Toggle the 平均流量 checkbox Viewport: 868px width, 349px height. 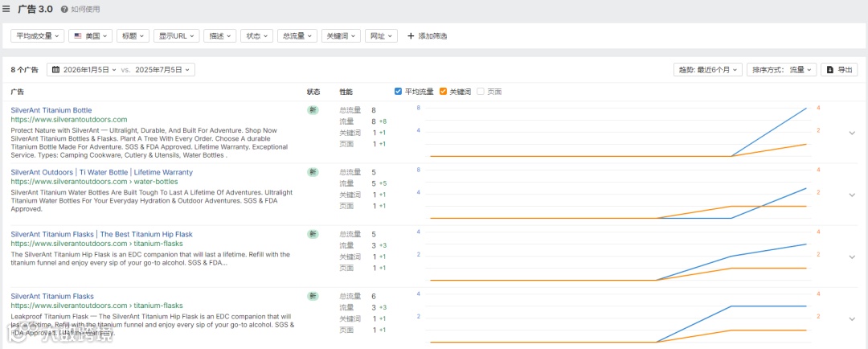pyautogui.click(x=399, y=92)
